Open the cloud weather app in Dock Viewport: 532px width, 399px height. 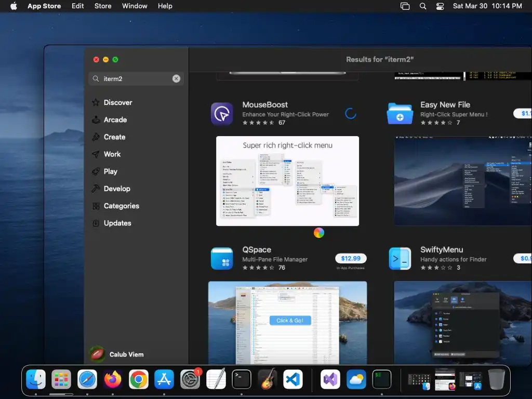(356, 379)
